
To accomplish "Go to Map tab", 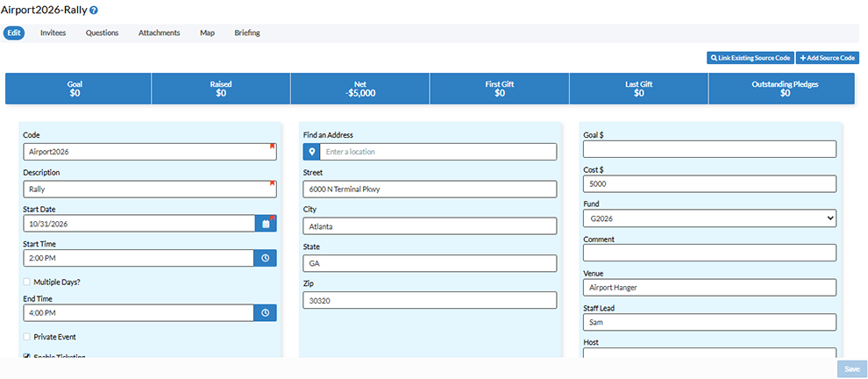I will point(208,32).
